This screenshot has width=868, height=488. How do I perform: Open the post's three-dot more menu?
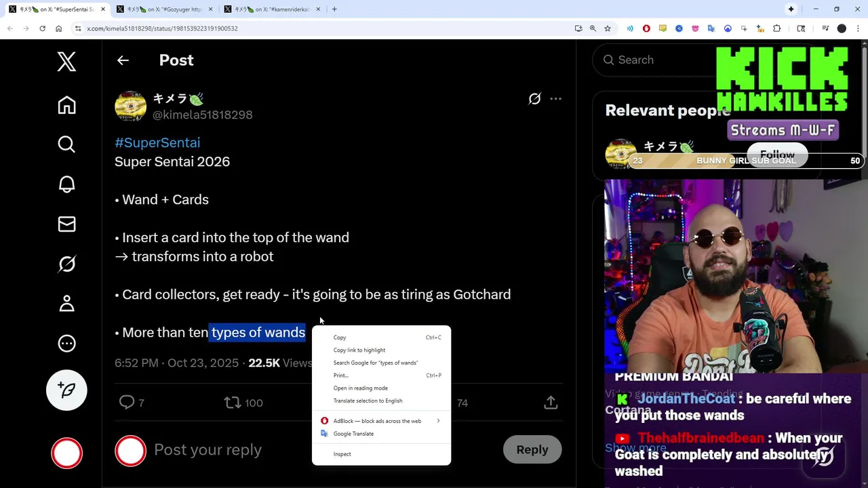[555, 99]
